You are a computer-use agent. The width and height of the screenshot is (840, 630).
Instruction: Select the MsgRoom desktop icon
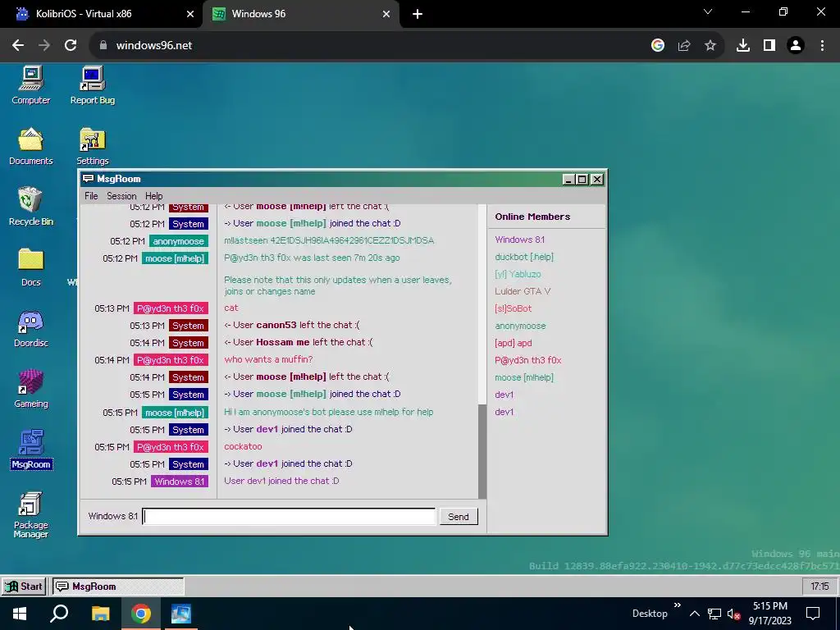tap(31, 450)
